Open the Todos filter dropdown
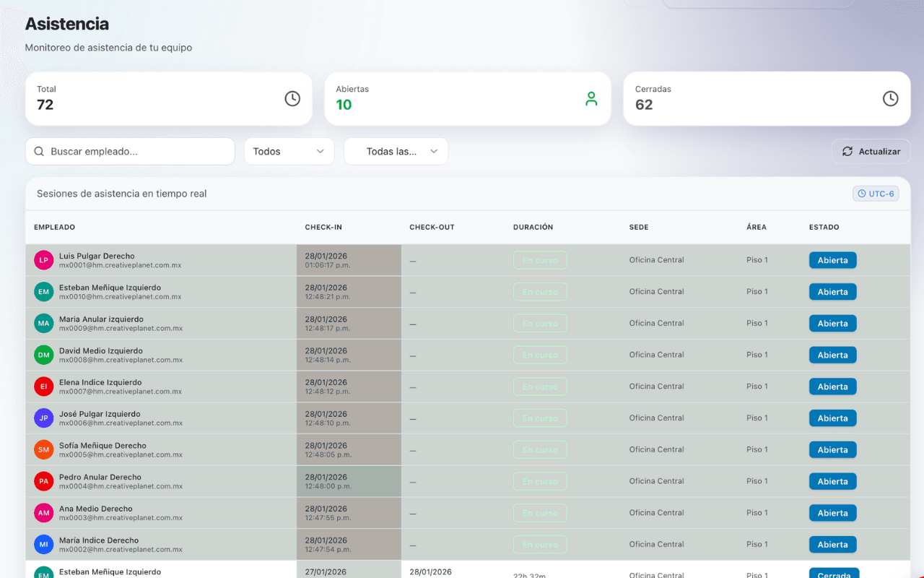Viewport: 924px width, 578px height. [x=289, y=151]
